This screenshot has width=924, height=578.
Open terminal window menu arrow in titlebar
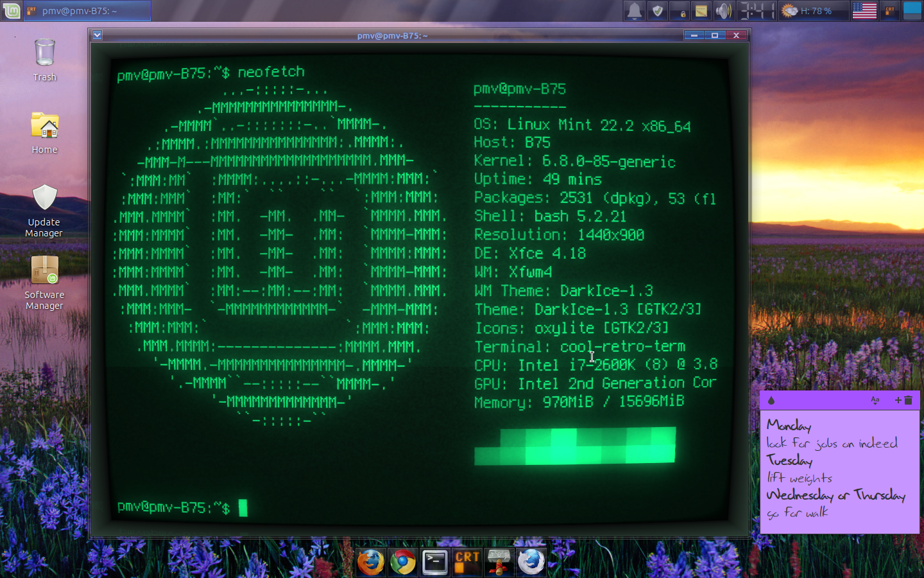pyautogui.click(x=97, y=35)
